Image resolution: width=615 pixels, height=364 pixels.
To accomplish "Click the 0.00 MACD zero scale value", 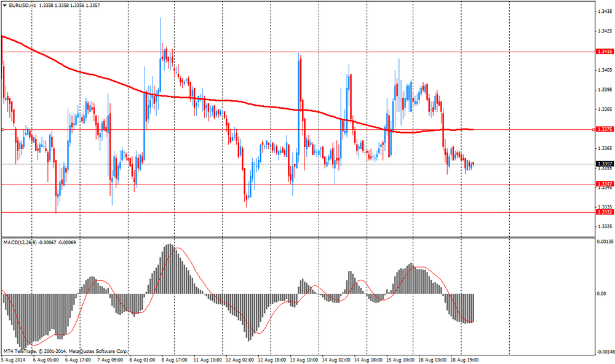I will pos(601,293).
